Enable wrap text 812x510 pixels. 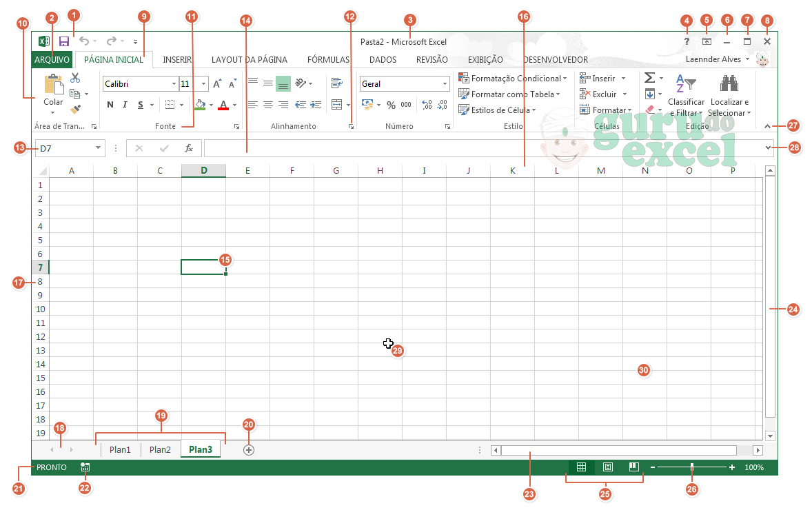click(x=336, y=83)
